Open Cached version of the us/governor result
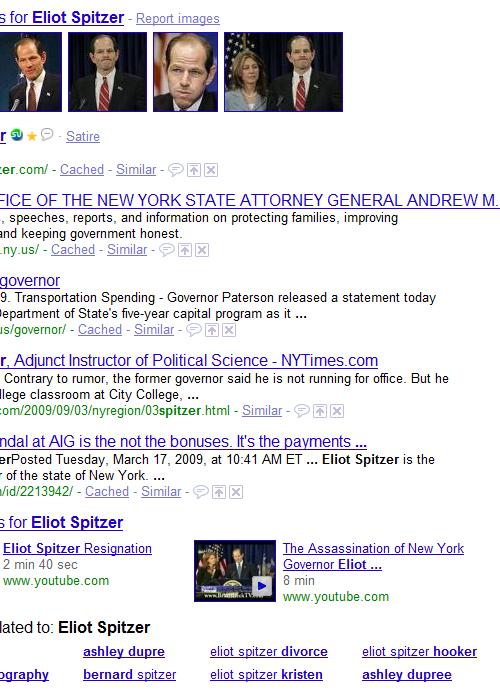This screenshot has height=700, width=500. coord(100,329)
